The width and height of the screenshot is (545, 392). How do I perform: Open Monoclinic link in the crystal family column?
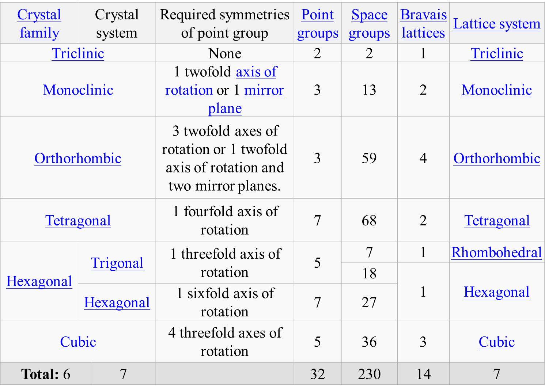pos(78,90)
